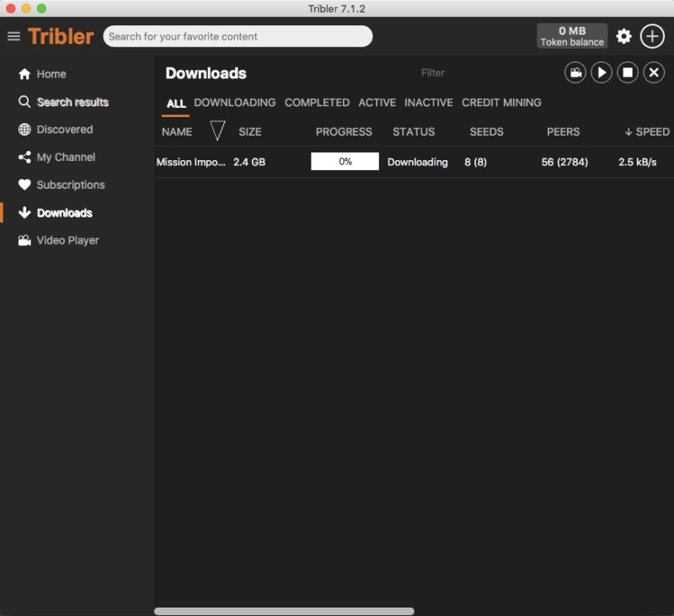Sort by SEEDS column header
Screen dimensions: 674x616
click(x=487, y=132)
